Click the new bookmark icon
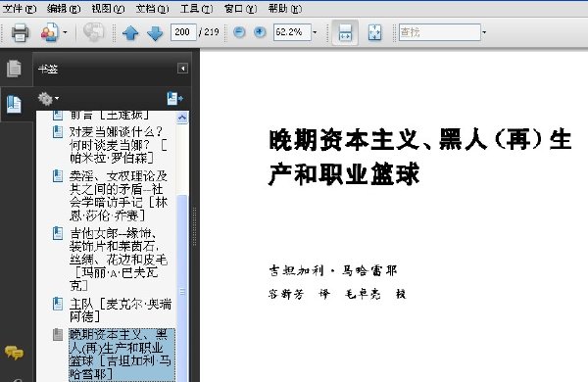 point(174,99)
